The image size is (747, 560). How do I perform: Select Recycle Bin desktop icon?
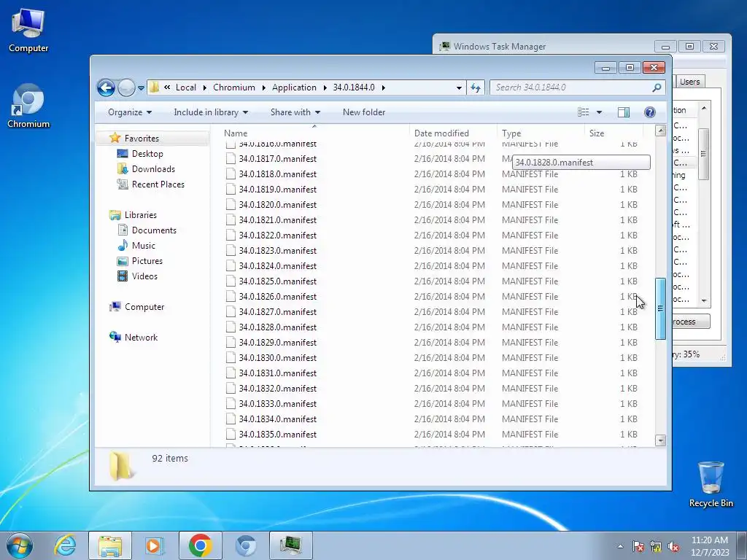[711, 484]
